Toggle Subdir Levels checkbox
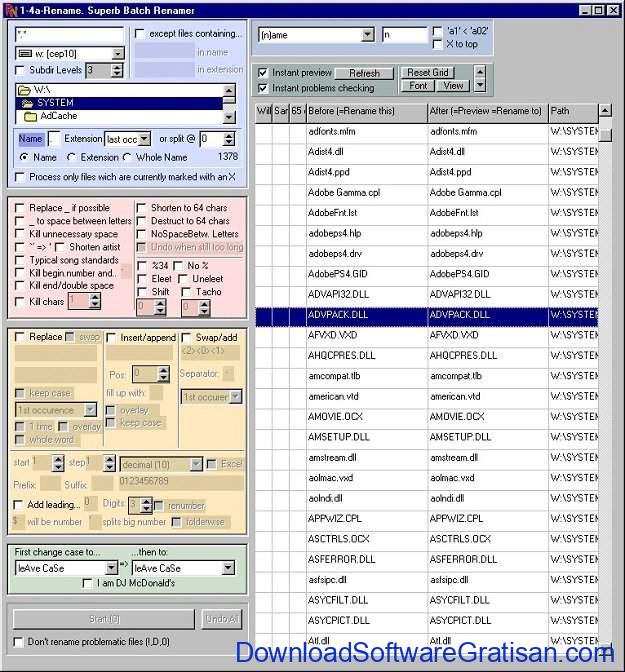This screenshot has width=625, height=672. click(x=19, y=70)
